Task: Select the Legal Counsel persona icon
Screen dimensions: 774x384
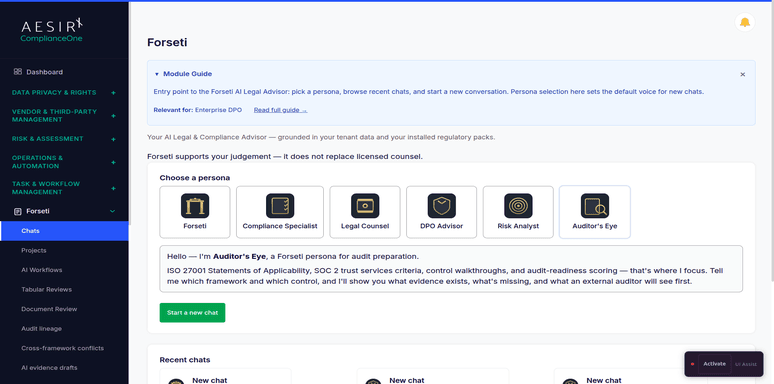Action: tap(365, 206)
